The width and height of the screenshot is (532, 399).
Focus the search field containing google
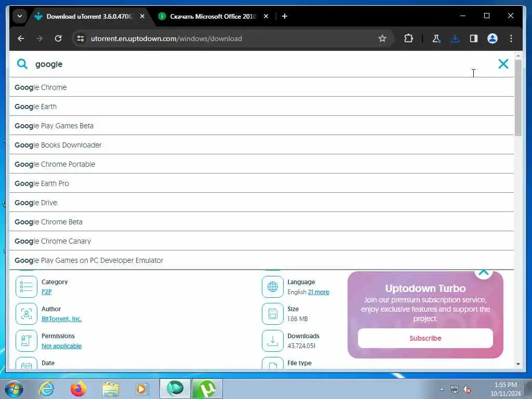tap(261, 64)
